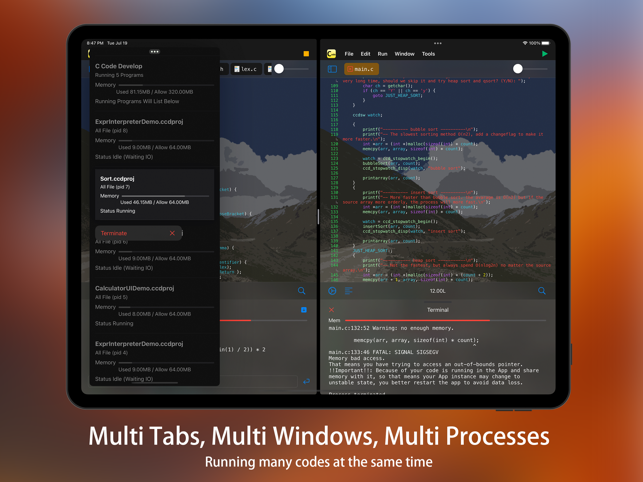643x482 pixels.
Task: Click the Wi-Fi status icon
Action: coord(525,43)
